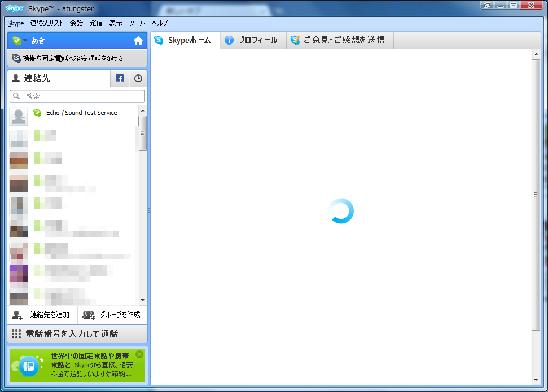Click the compact view title bar button
Screen dimensions: 548x392
click(x=487, y=5)
